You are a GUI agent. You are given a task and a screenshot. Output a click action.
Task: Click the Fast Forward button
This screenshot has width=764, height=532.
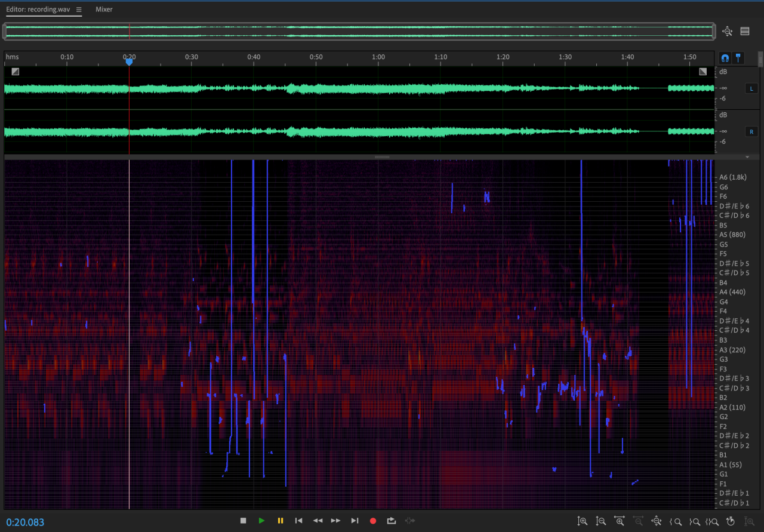(336, 521)
